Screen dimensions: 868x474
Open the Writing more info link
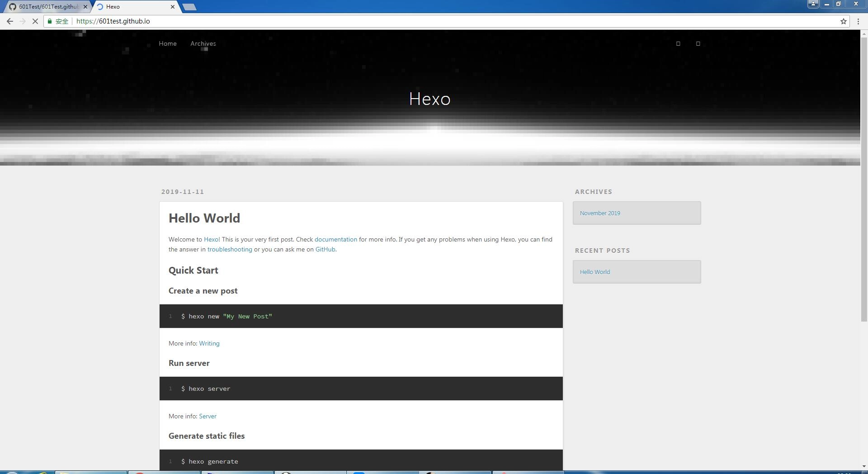(x=209, y=343)
